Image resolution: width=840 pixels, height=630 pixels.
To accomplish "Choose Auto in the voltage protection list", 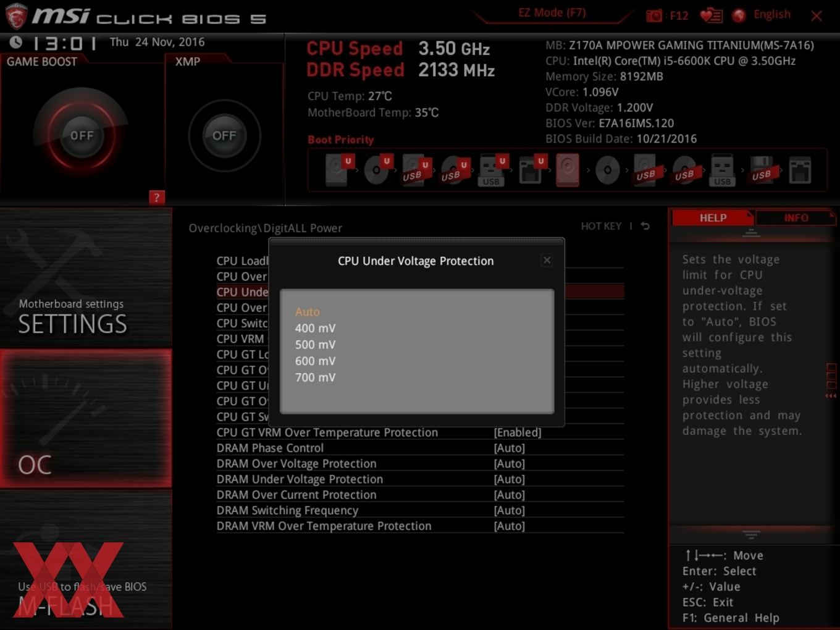I will tap(308, 312).
